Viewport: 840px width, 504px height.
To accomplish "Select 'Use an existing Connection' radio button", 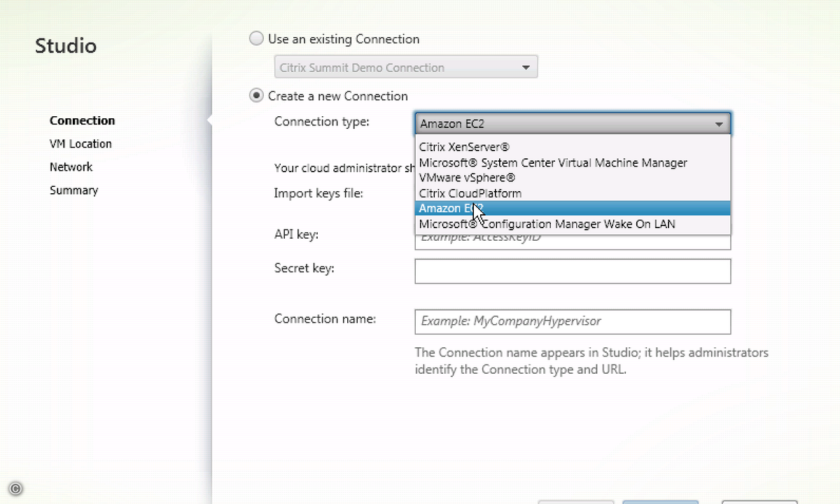I will click(x=257, y=38).
